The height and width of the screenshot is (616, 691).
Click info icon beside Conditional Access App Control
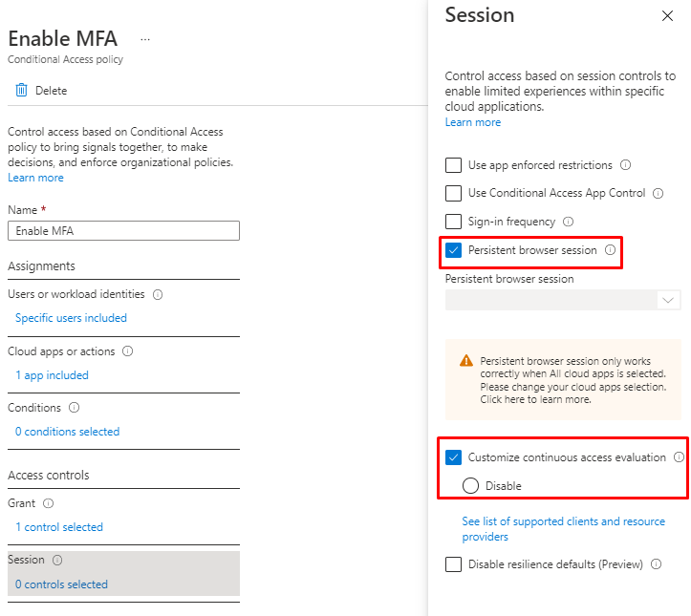658,193
